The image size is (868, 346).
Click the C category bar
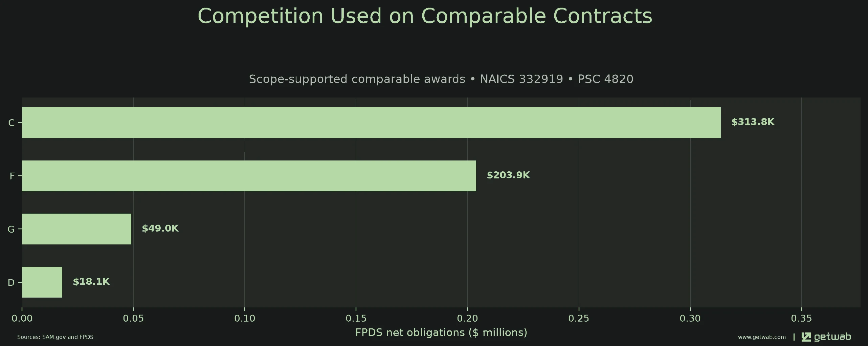click(x=371, y=123)
